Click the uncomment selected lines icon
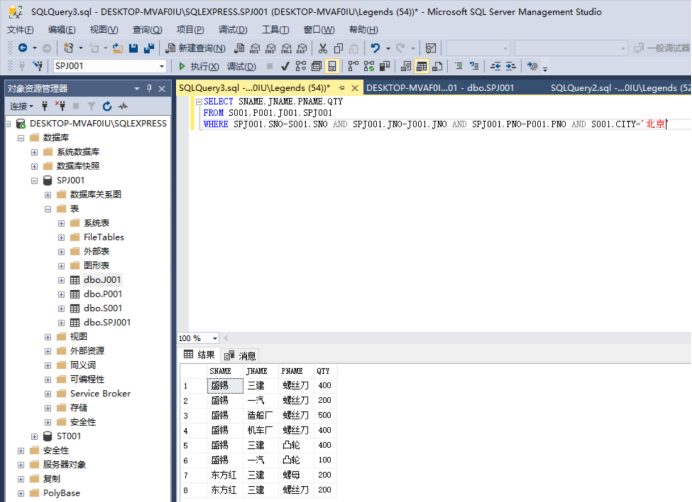This screenshot has width=692, height=502. (474, 66)
